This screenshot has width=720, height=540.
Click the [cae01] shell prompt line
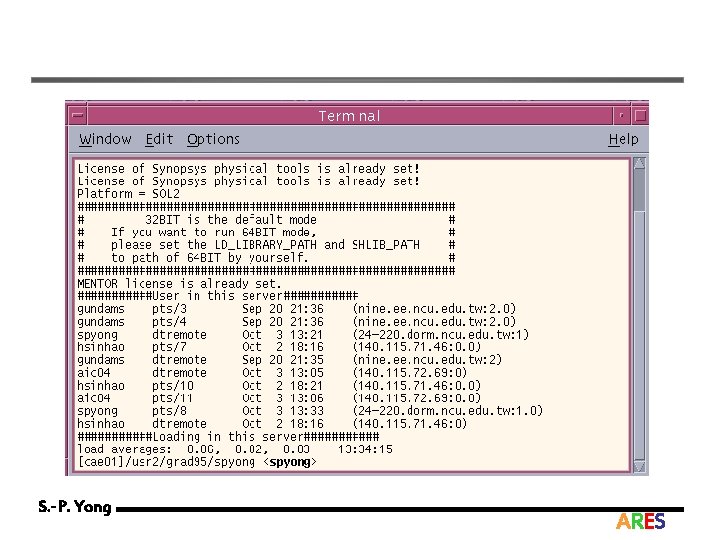(197, 462)
